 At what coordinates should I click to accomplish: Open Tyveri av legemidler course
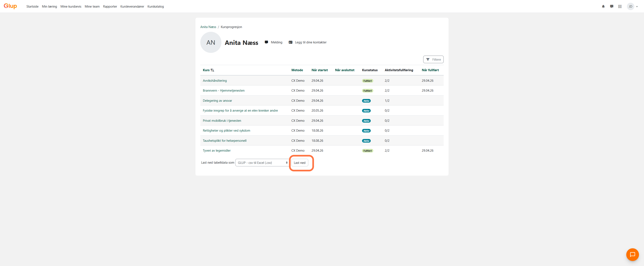217,151
